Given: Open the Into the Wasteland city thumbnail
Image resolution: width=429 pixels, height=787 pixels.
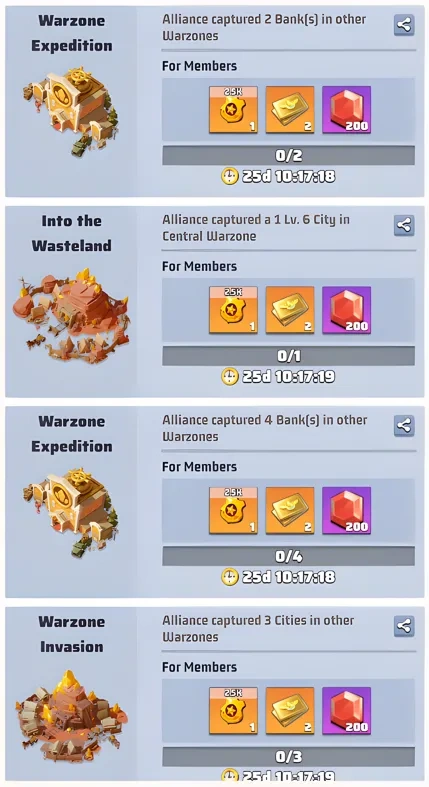Looking at the screenshot, I should (71, 315).
